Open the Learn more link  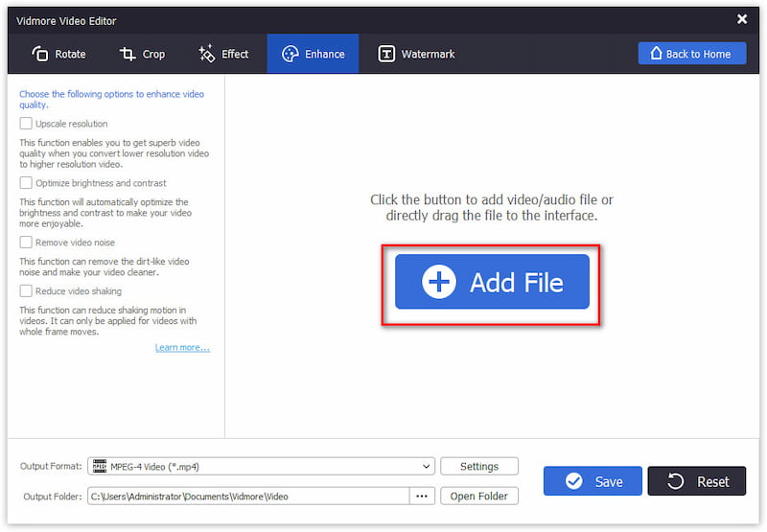tap(182, 347)
